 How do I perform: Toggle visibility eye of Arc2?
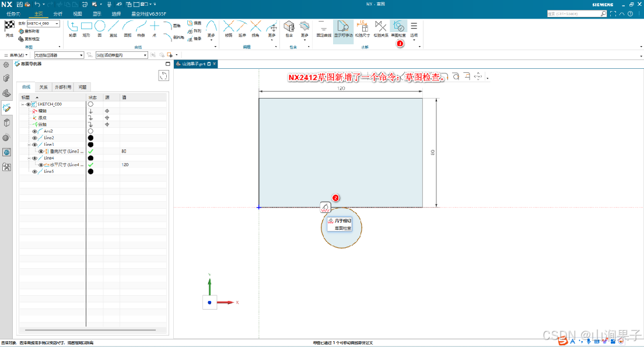tap(34, 131)
